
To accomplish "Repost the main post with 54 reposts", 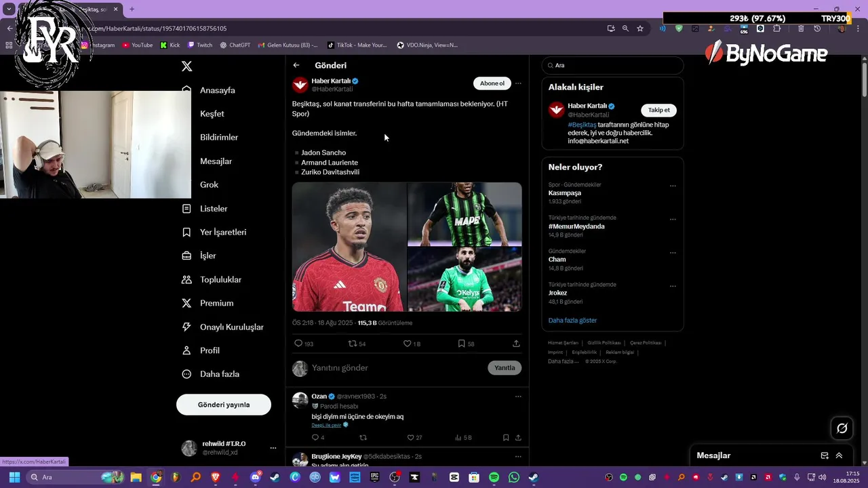I will tap(352, 344).
